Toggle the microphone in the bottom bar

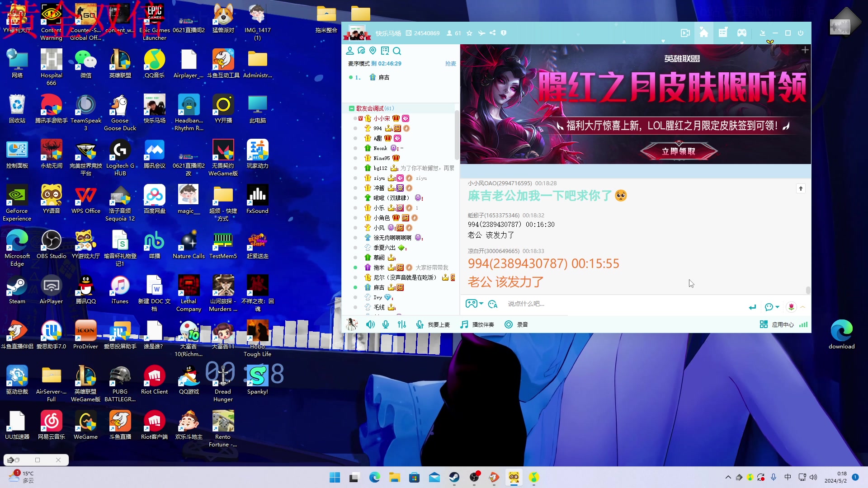(386, 324)
